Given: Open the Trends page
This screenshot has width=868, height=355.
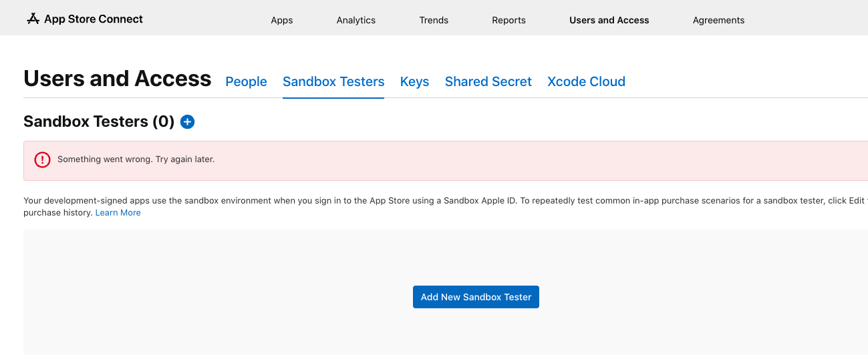Looking at the screenshot, I should [x=434, y=20].
